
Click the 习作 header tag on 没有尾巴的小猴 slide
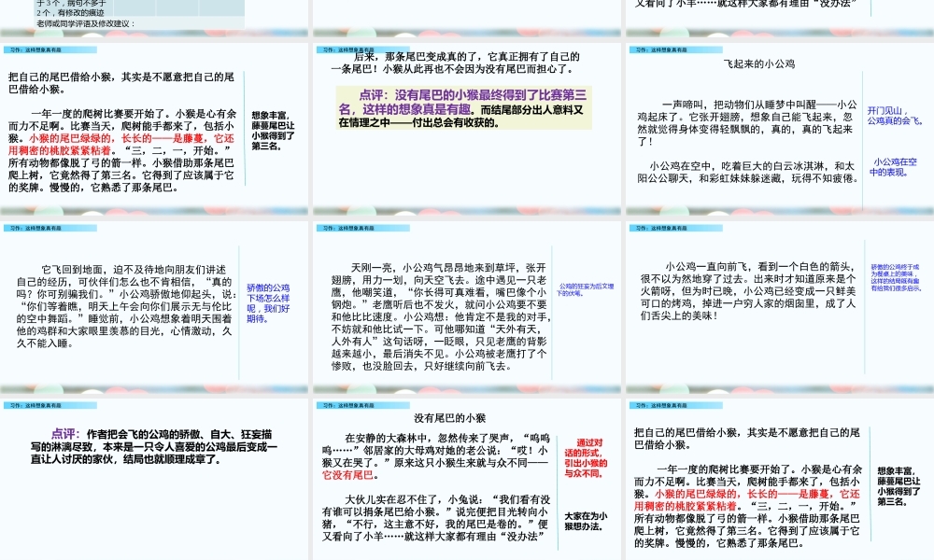point(362,405)
